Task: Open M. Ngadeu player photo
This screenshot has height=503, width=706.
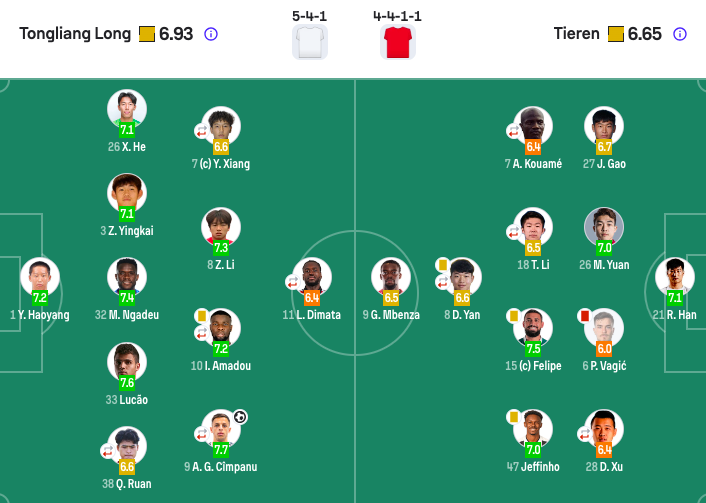Action: 127,275
